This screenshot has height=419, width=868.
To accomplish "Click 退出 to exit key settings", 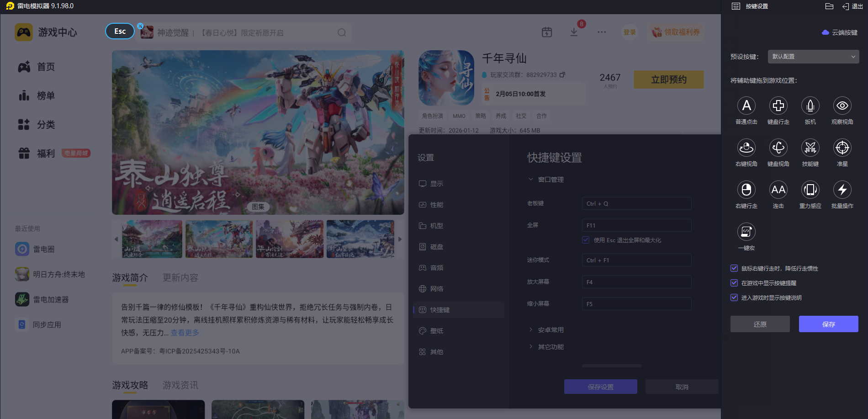I will [x=852, y=6].
